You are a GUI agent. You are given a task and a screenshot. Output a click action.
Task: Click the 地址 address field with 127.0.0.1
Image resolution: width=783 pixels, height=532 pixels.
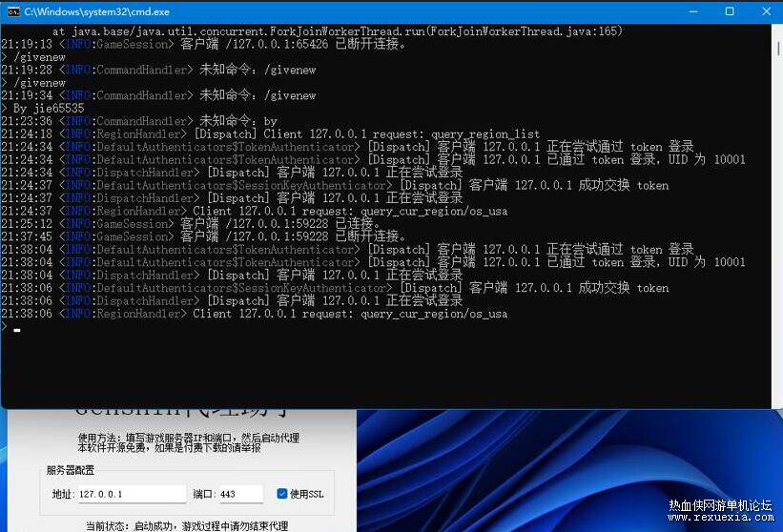(x=132, y=494)
